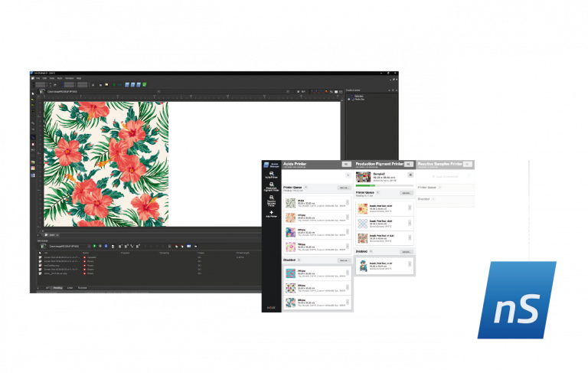
Task: Click the green start button in job queue toolbar
Action: (x=94, y=246)
